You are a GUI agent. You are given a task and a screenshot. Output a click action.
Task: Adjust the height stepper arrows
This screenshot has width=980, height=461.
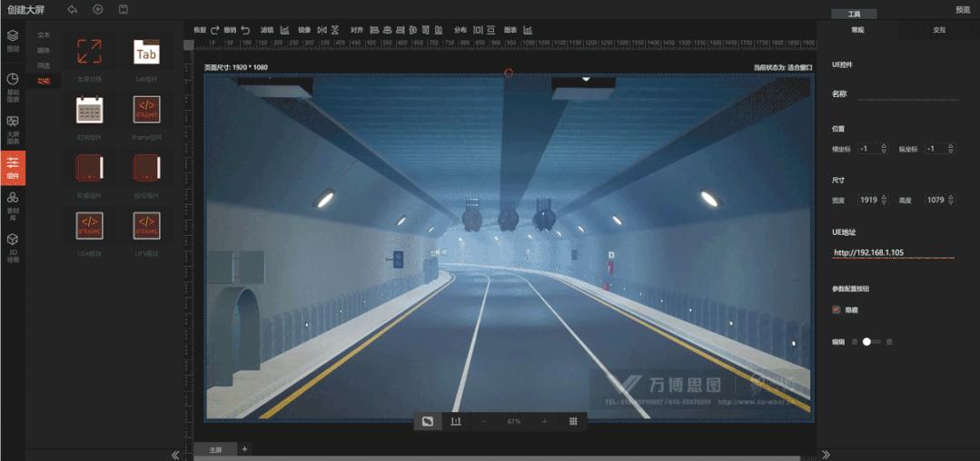click(951, 200)
